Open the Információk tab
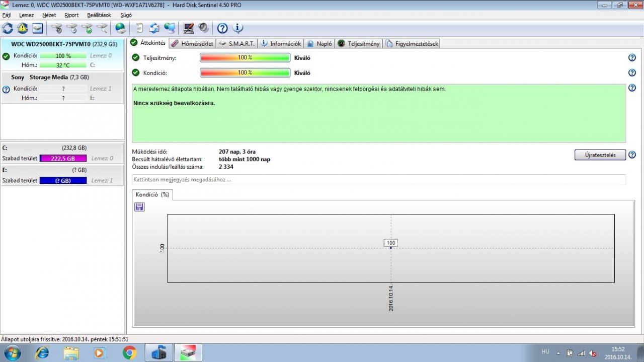Viewport: 644px width, 362px height. tap(281, 44)
